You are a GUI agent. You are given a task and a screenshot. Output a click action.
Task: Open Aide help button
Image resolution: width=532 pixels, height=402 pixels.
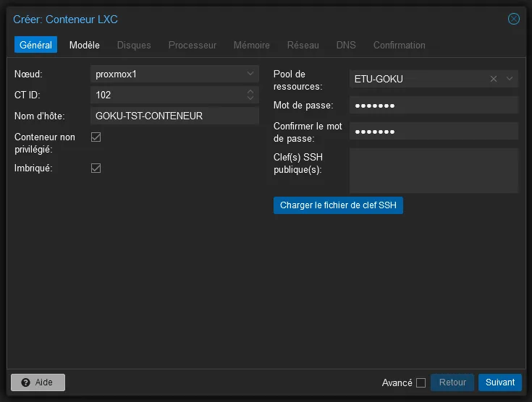click(38, 382)
